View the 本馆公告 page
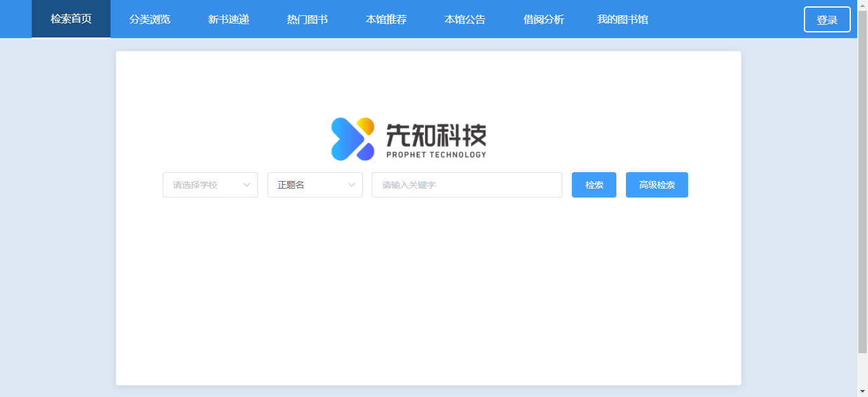The image size is (868, 397). (465, 19)
